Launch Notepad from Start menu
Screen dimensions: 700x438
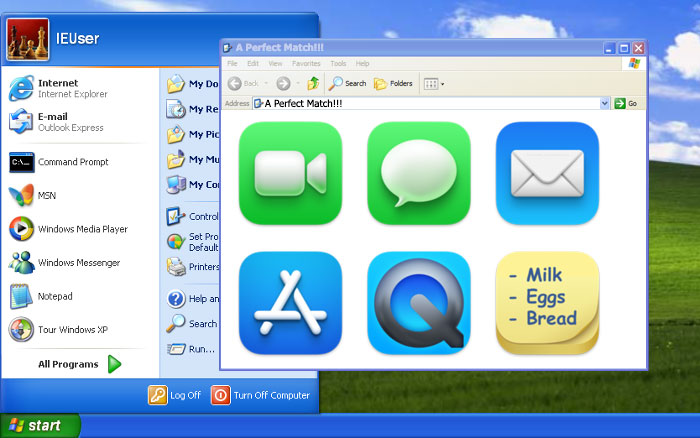coord(41,296)
